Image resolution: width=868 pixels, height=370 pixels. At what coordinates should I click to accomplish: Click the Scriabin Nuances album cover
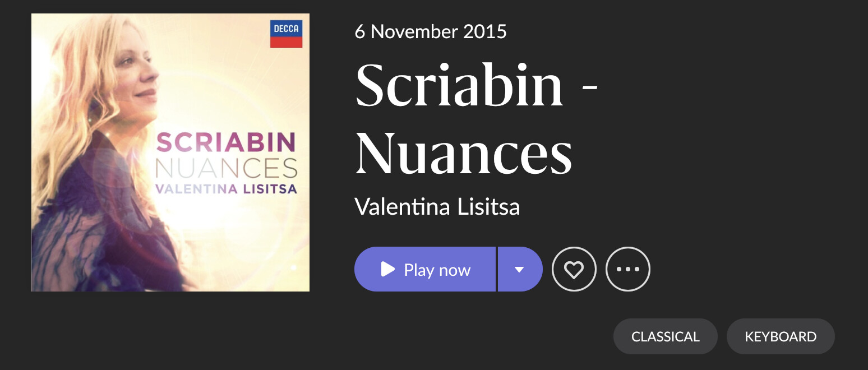[170, 152]
